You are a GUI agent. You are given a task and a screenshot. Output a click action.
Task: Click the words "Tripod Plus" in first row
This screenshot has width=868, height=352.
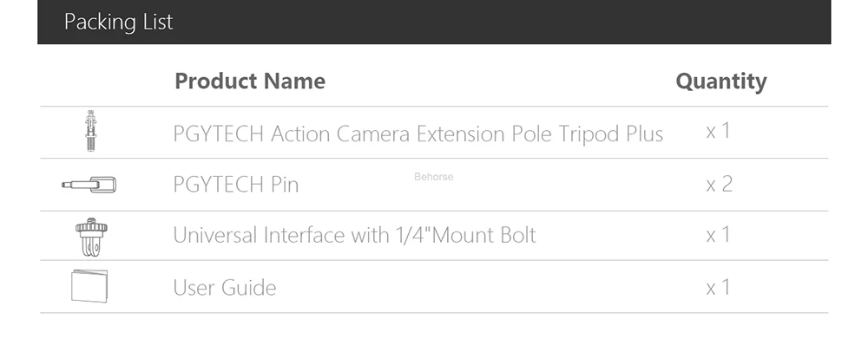[x=611, y=134]
